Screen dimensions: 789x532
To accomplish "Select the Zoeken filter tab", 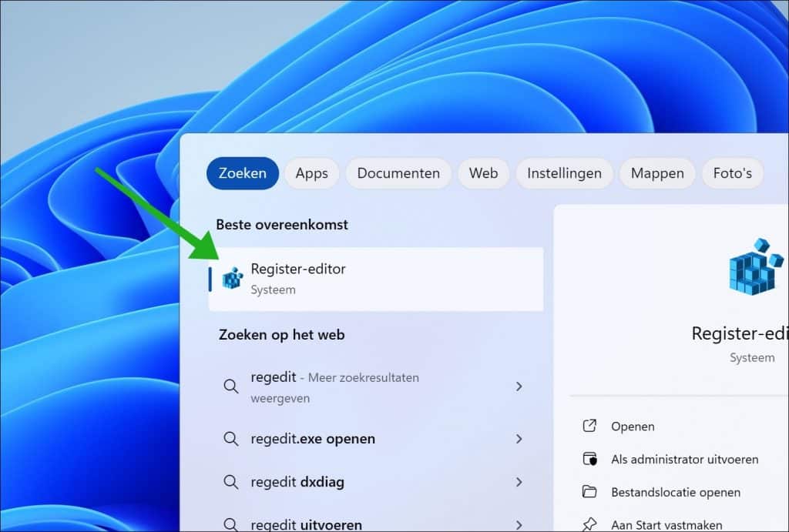I will click(243, 173).
